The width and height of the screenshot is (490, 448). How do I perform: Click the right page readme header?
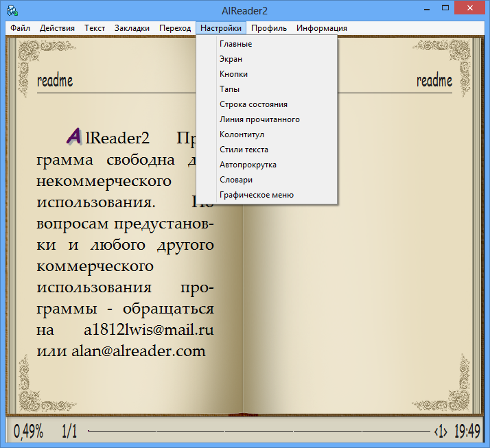434,80
